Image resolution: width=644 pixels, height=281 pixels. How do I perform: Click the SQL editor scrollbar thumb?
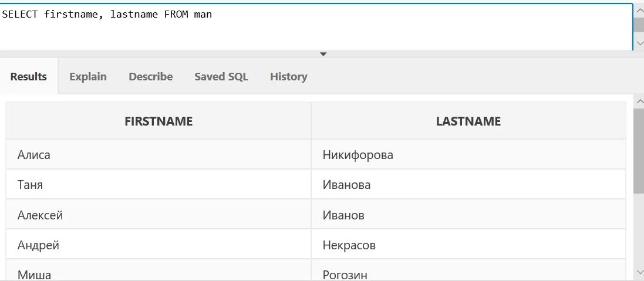point(639,25)
